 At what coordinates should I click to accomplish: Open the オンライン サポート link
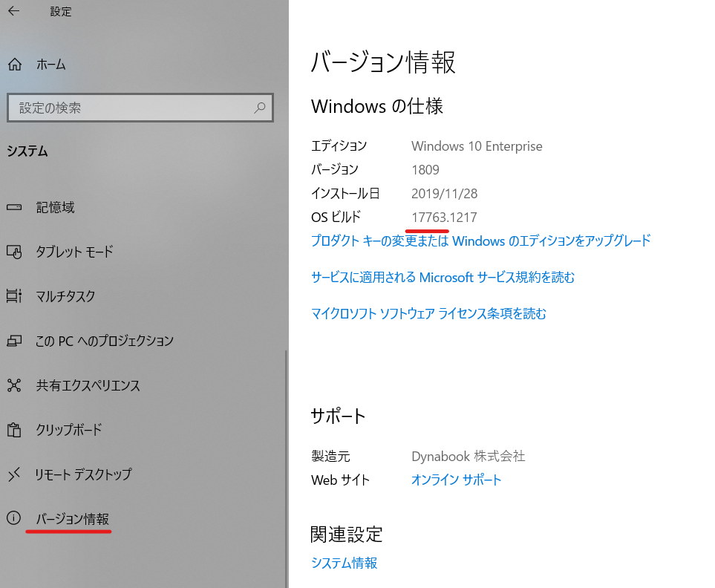pyautogui.click(x=456, y=480)
